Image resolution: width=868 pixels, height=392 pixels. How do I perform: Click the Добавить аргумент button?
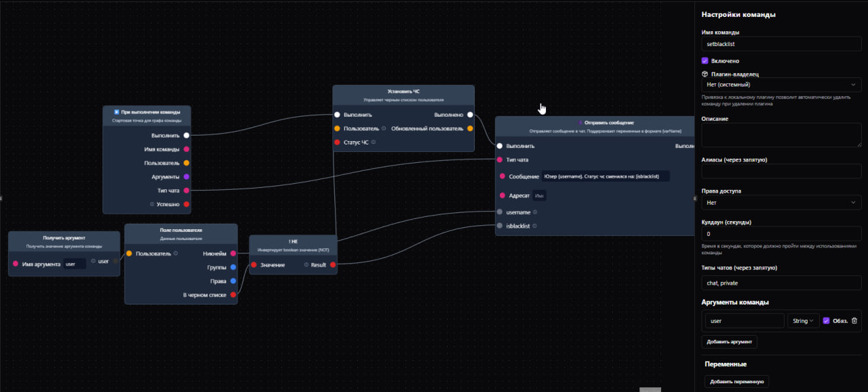729,342
